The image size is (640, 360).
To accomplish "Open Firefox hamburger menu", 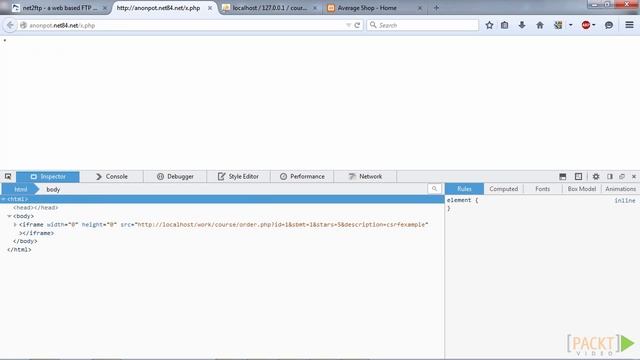I will tap(629, 25).
